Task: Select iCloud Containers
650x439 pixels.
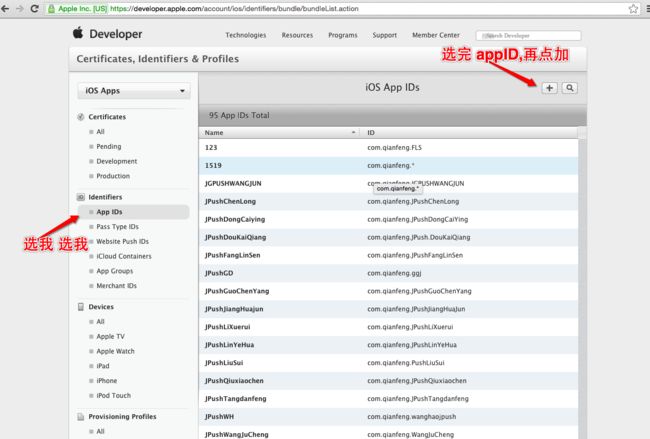Action: pyautogui.click(x=124, y=256)
